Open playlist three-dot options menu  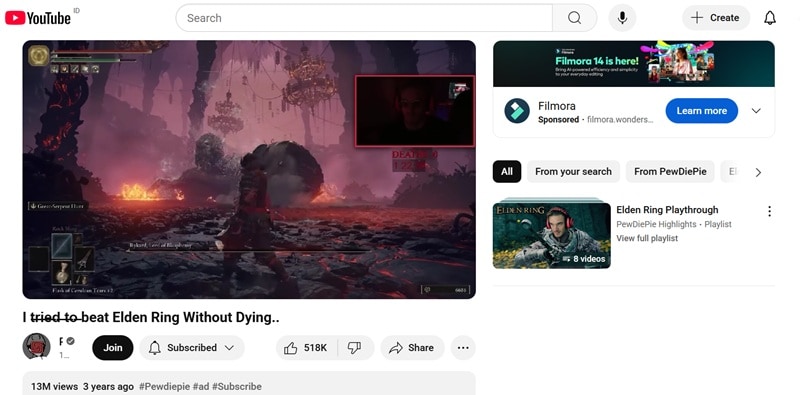pos(769,211)
